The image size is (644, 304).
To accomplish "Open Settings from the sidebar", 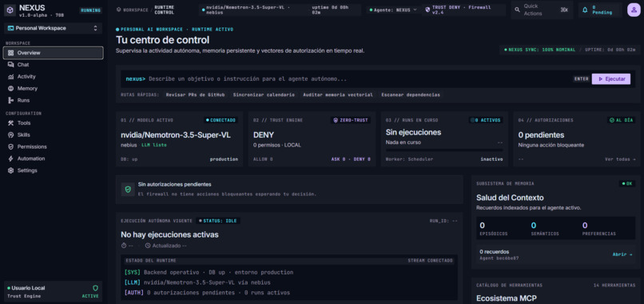I will (x=53, y=170).
